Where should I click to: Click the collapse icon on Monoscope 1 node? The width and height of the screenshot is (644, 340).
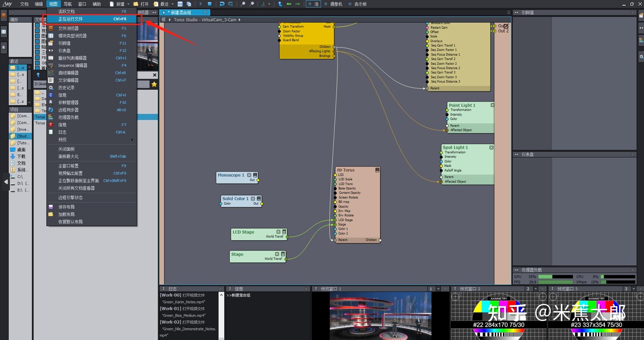coord(255,175)
